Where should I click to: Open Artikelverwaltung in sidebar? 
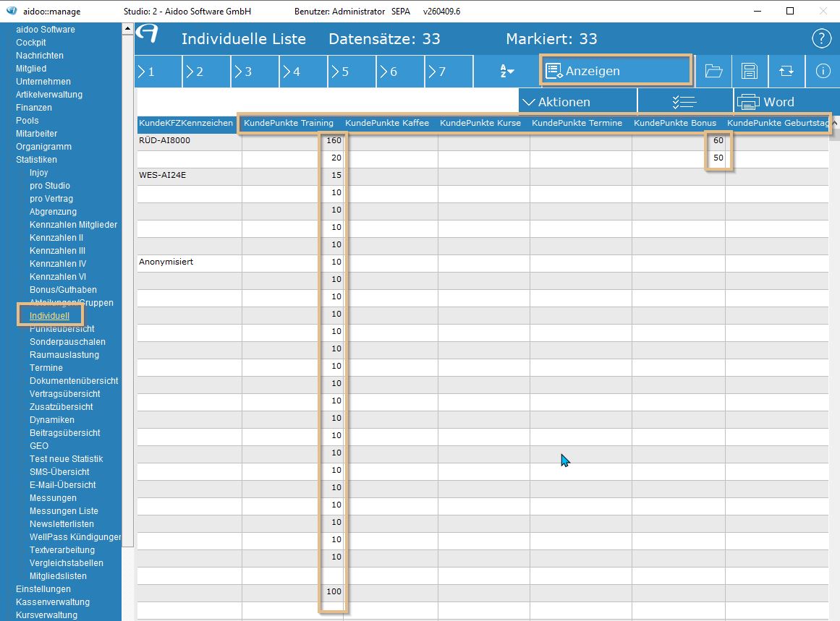(49, 95)
